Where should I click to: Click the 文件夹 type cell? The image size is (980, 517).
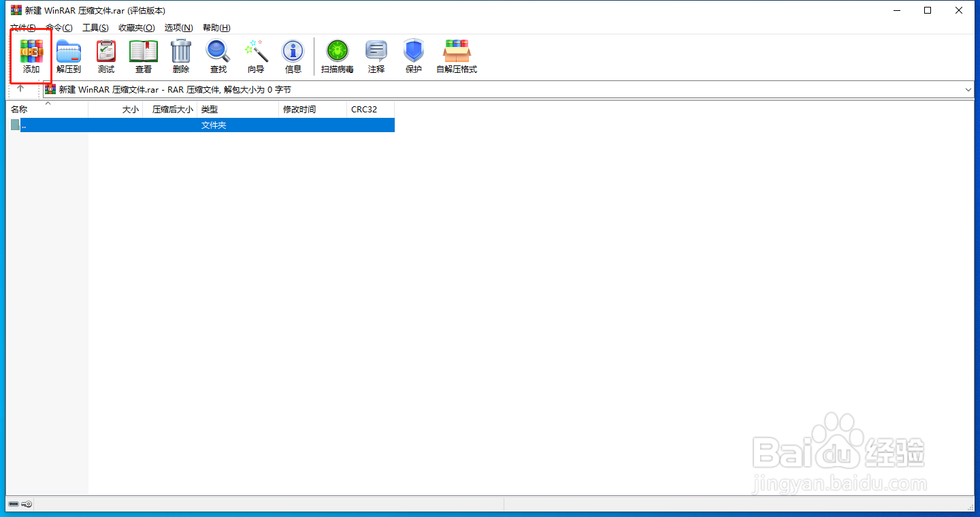[x=214, y=125]
